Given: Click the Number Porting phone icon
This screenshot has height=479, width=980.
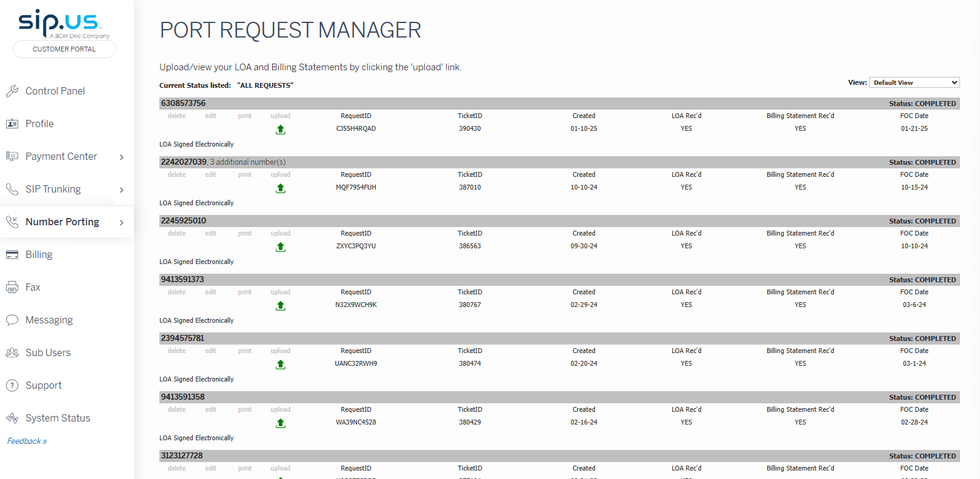Looking at the screenshot, I should 12,222.
